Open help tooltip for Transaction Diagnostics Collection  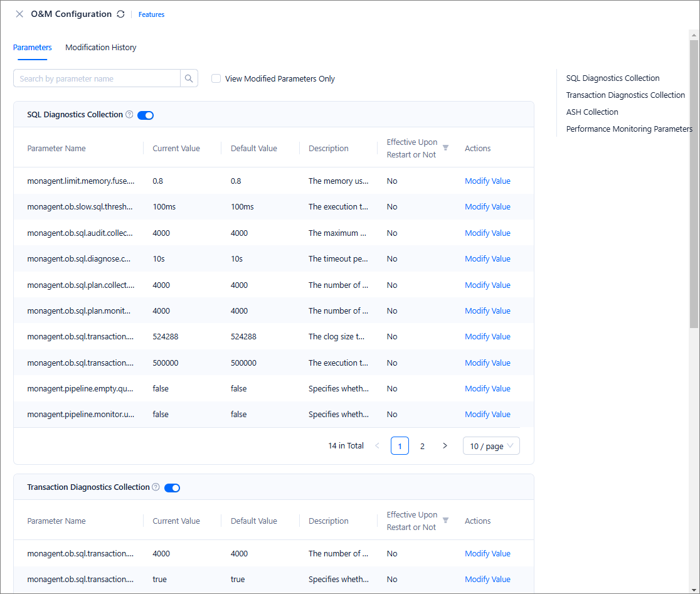click(156, 487)
